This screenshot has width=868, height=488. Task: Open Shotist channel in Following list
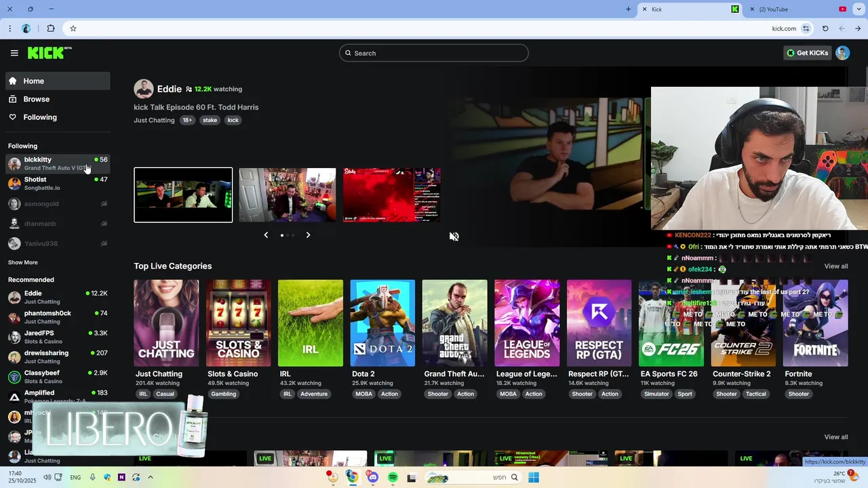[x=58, y=183]
